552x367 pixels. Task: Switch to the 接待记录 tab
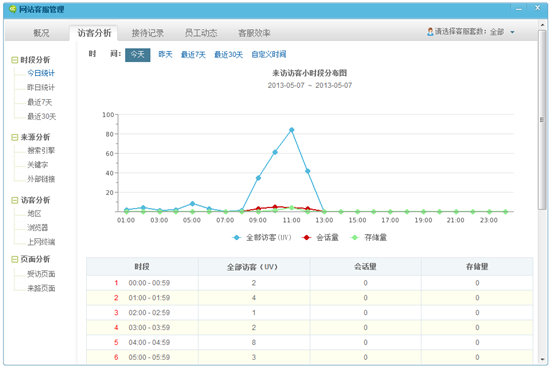(148, 33)
